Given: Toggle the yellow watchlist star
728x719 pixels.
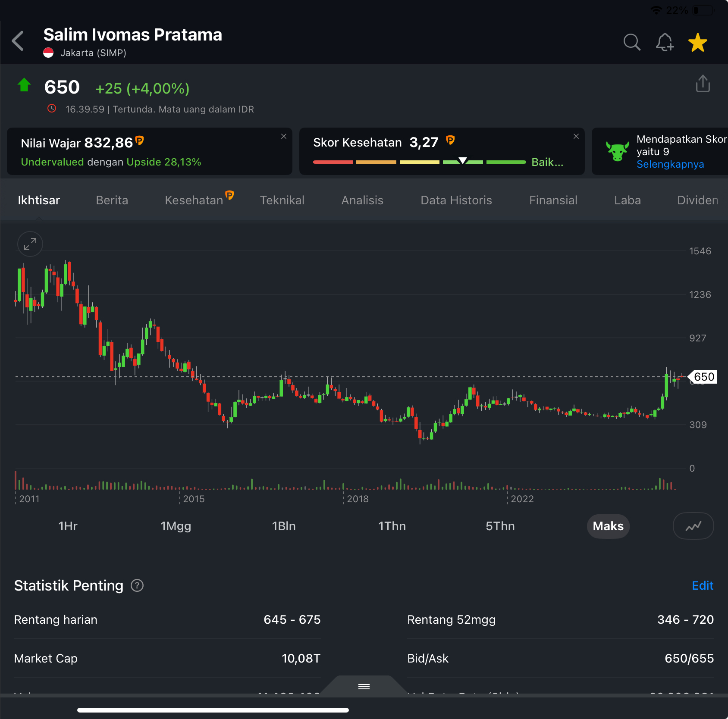Looking at the screenshot, I should tap(697, 42).
